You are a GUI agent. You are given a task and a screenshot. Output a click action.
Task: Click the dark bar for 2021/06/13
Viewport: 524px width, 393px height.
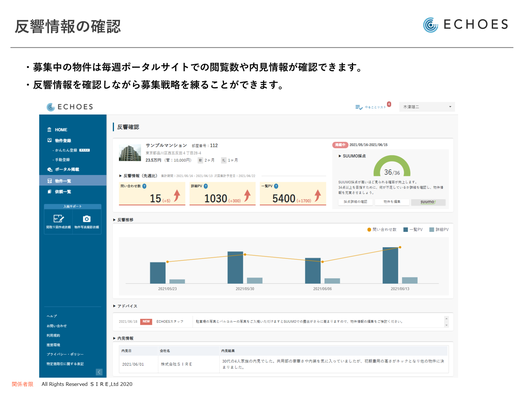390,265
